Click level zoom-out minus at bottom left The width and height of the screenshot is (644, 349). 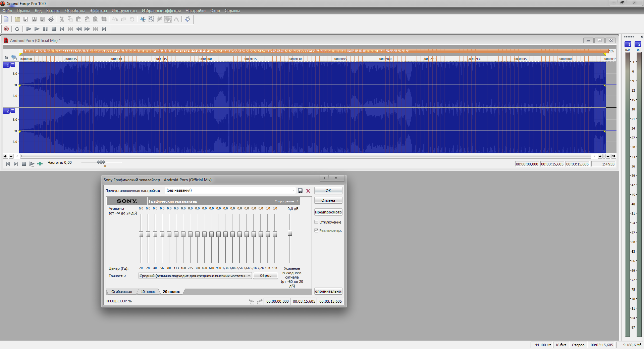click(11, 156)
